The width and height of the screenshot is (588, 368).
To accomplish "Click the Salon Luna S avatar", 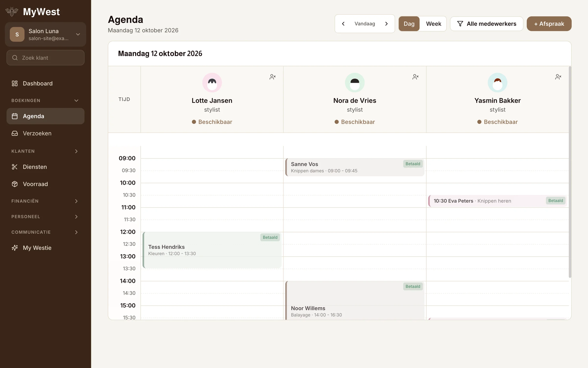I will point(17,34).
